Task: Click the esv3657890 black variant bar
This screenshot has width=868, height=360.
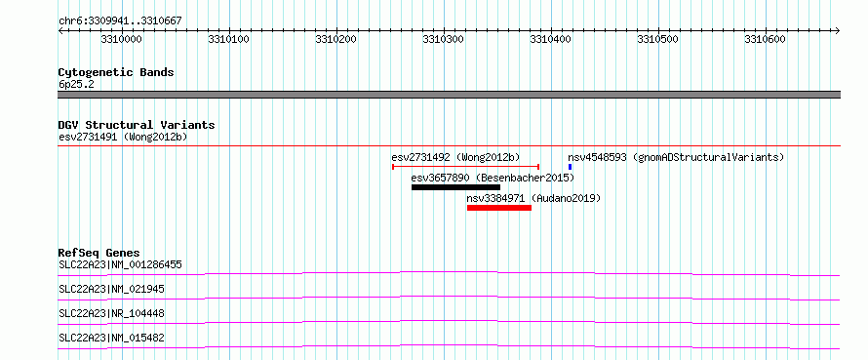Action: tap(455, 187)
